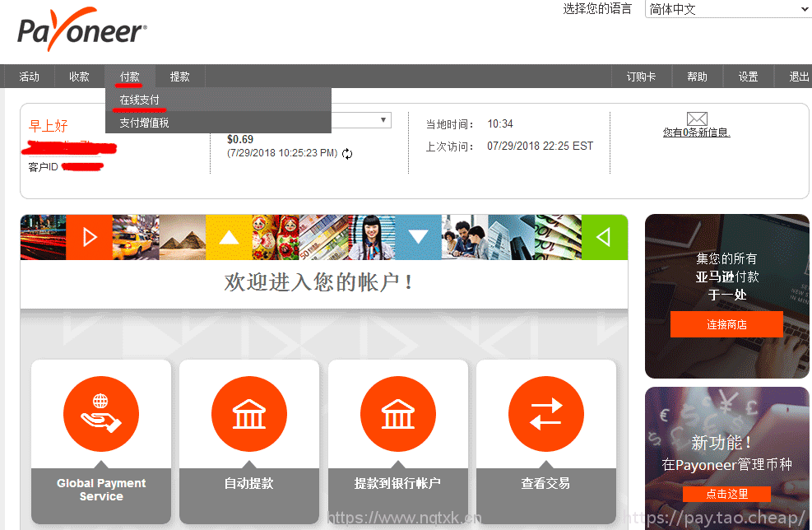Click the 自动提款 label

click(x=249, y=483)
